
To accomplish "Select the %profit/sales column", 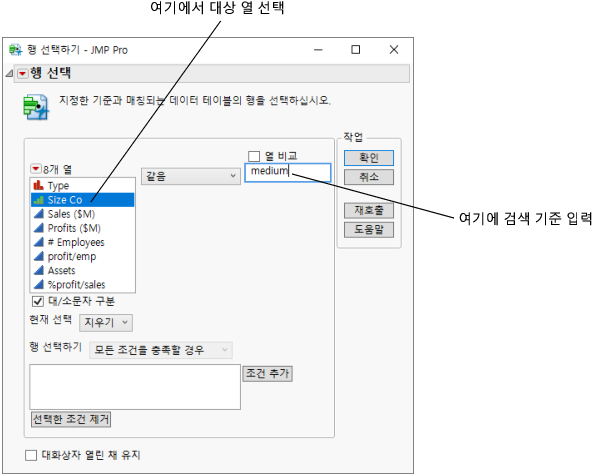I will [x=83, y=285].
